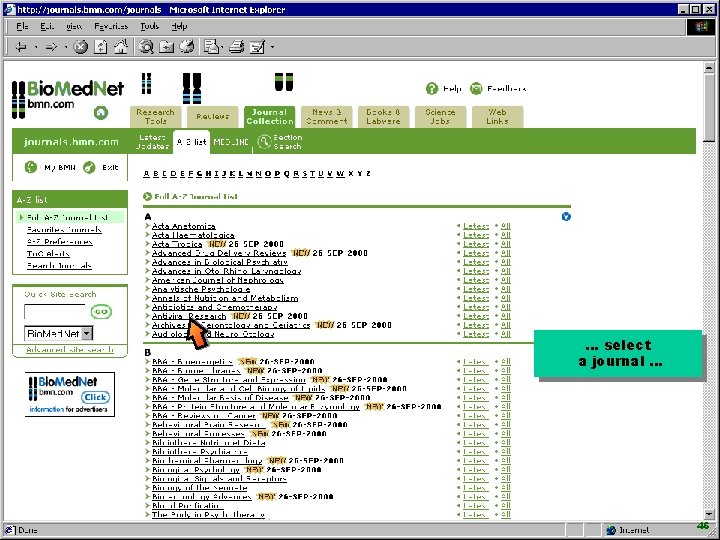Open the History toolbar icon
The image size is (720, 540).
pyautogui.click(x=186, y=47)
